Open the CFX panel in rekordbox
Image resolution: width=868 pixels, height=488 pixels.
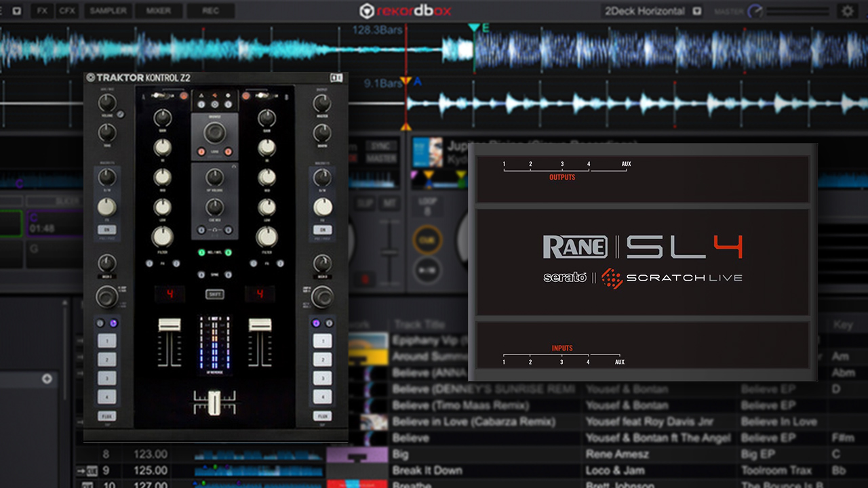tap(66, 11)
